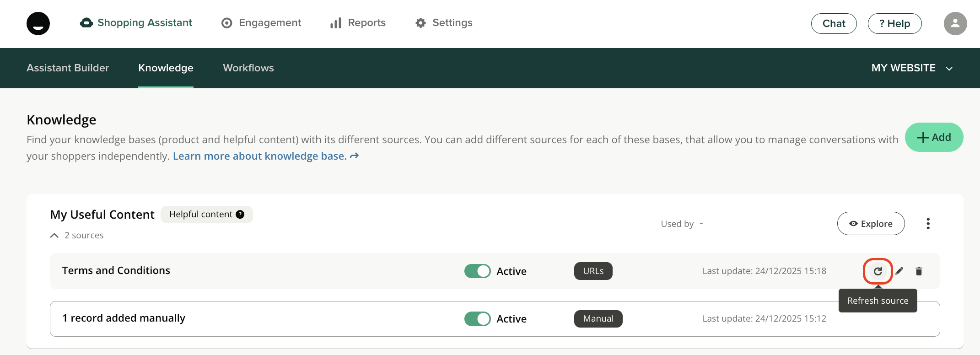Open the Engagement section
The height and width of the screenshot is (355, 980).
[x=261, y=23]
